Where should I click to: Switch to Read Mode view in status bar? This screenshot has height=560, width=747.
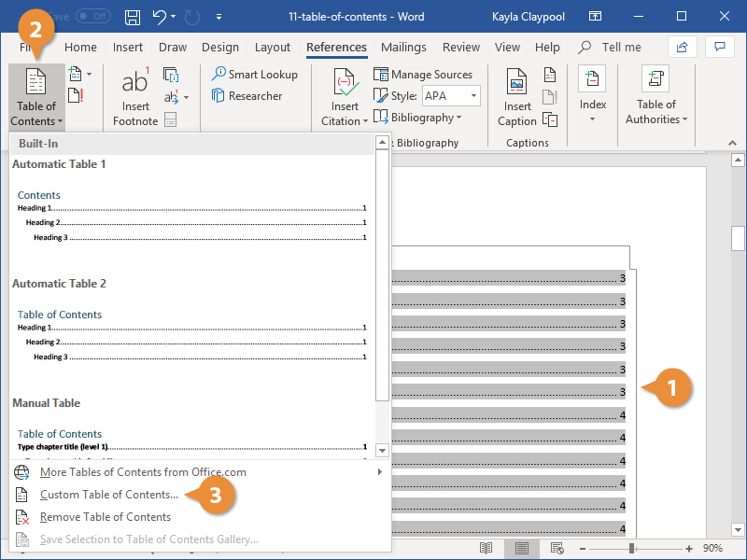click(x=486, y=549)
